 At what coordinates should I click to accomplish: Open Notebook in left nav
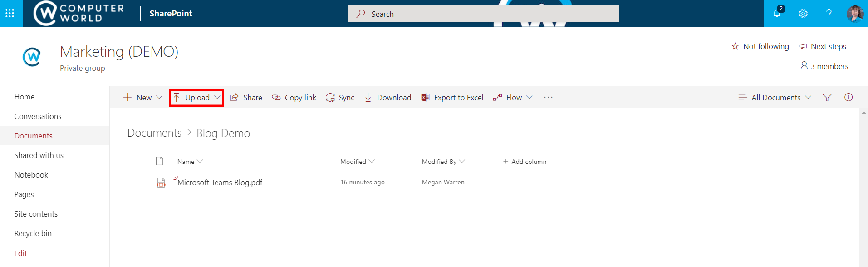31,175
